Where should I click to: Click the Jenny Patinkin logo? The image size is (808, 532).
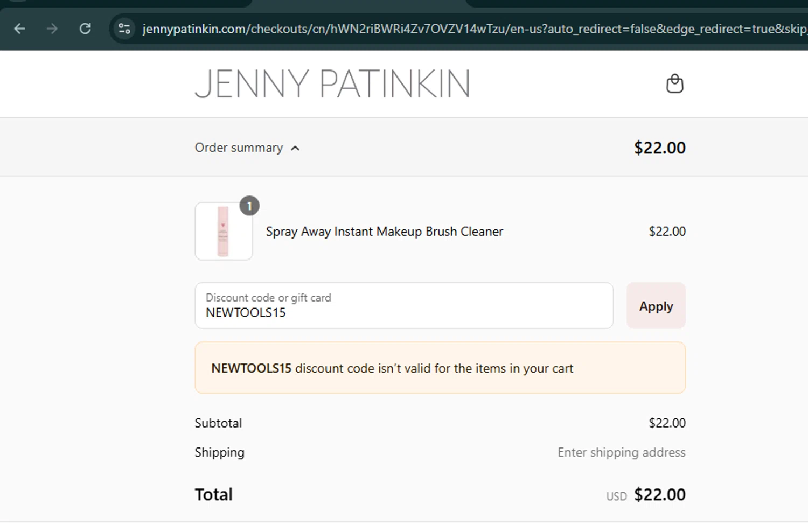click(x=332, y=84)
